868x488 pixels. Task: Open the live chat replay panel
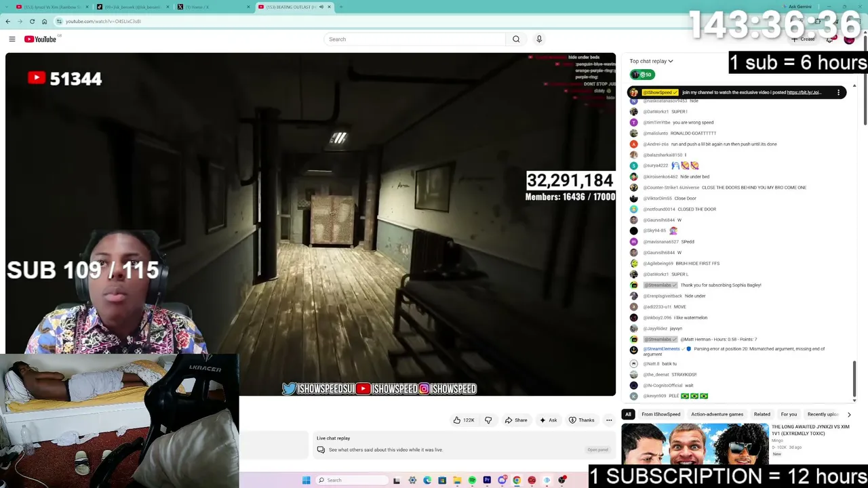(597, 450)
